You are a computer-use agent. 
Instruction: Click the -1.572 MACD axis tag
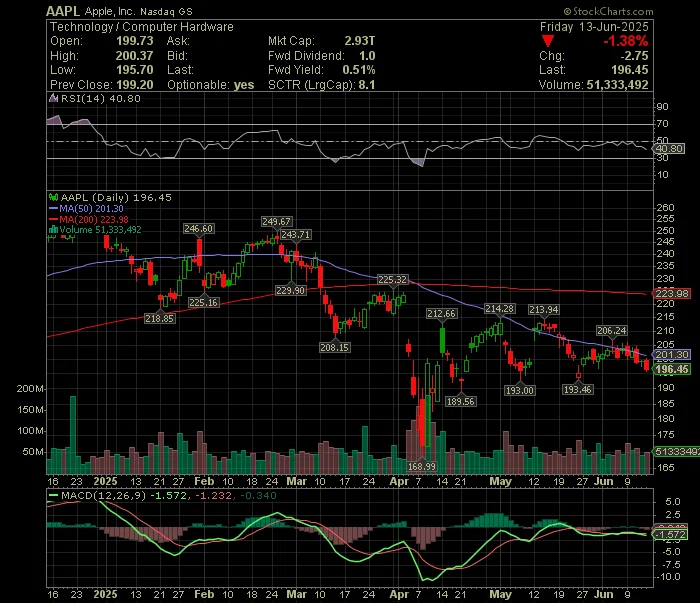670,534
